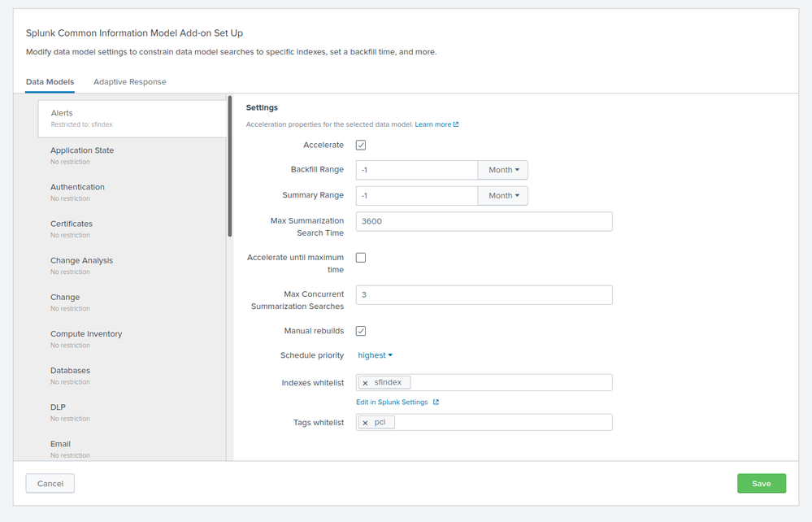
Task: Select the Certificates data model
Action: tap(132, 229)
